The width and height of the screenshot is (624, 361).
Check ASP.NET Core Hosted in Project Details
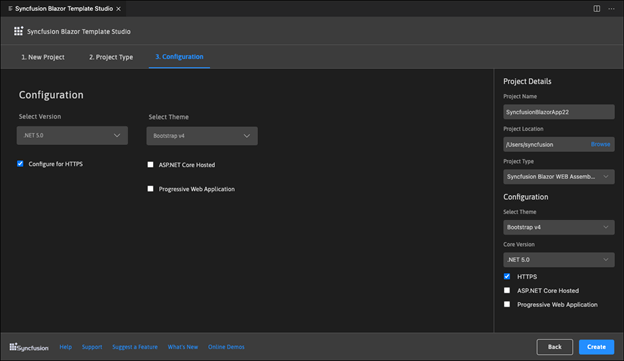coord(507,290)
